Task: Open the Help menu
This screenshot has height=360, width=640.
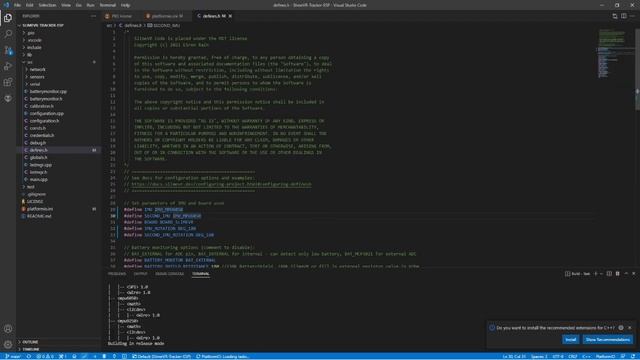Action: 125,5
